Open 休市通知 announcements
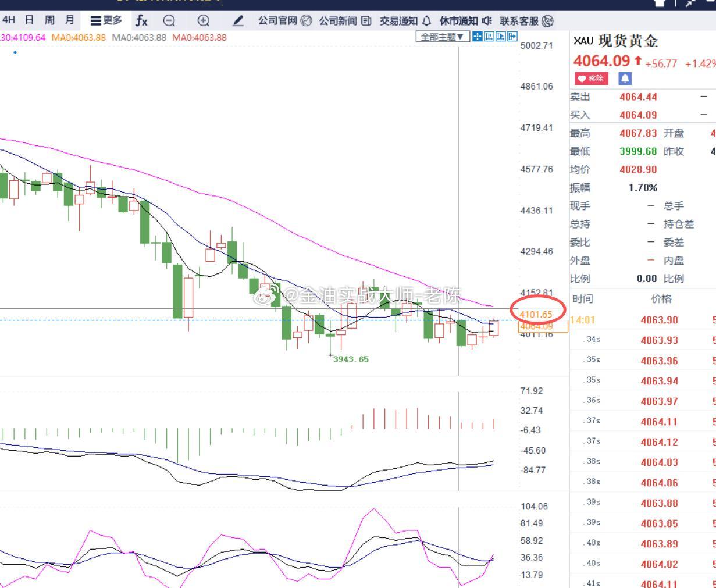The image size is (716, 588). 465,21
